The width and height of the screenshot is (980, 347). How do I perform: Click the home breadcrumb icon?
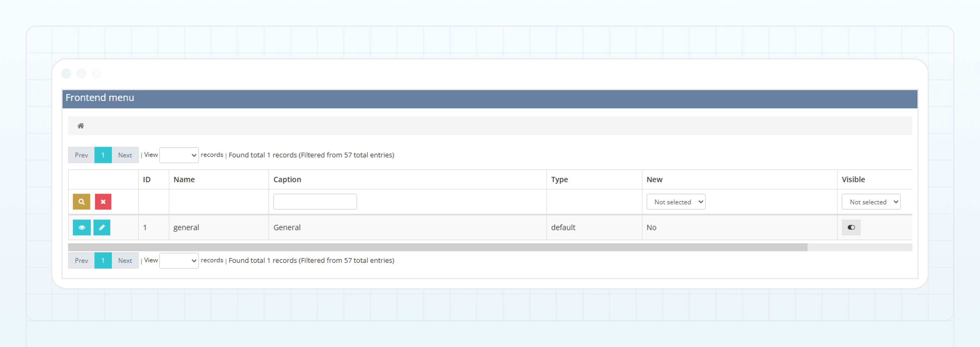[x=80, y=126]
